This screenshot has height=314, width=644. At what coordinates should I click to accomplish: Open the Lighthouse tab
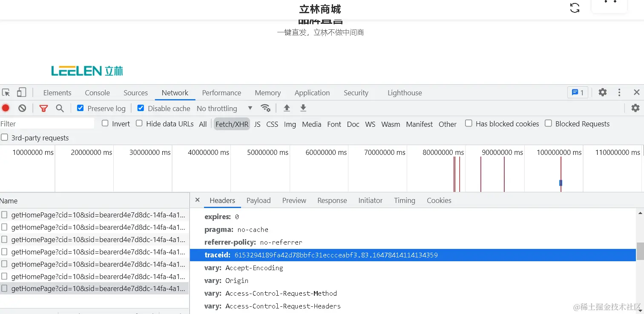405,93
